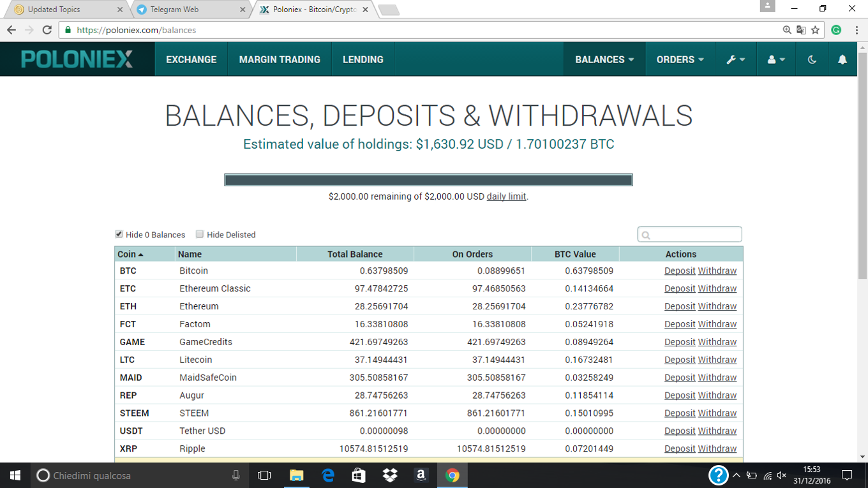Withdraw from the ETC row
Screen dimensions: 868x488
pos(717,288)
